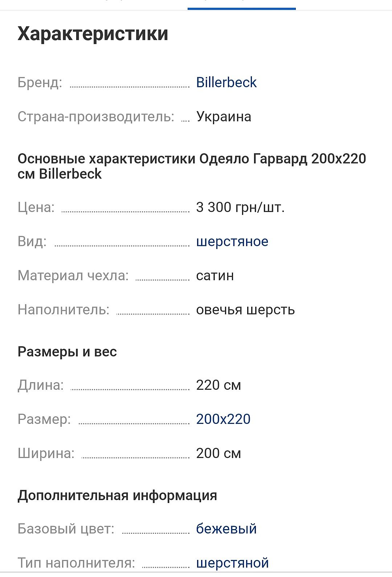Viewport: 392px width, 577px height.
Task: Open the 200x220 size link
Action: click(223, 419)
